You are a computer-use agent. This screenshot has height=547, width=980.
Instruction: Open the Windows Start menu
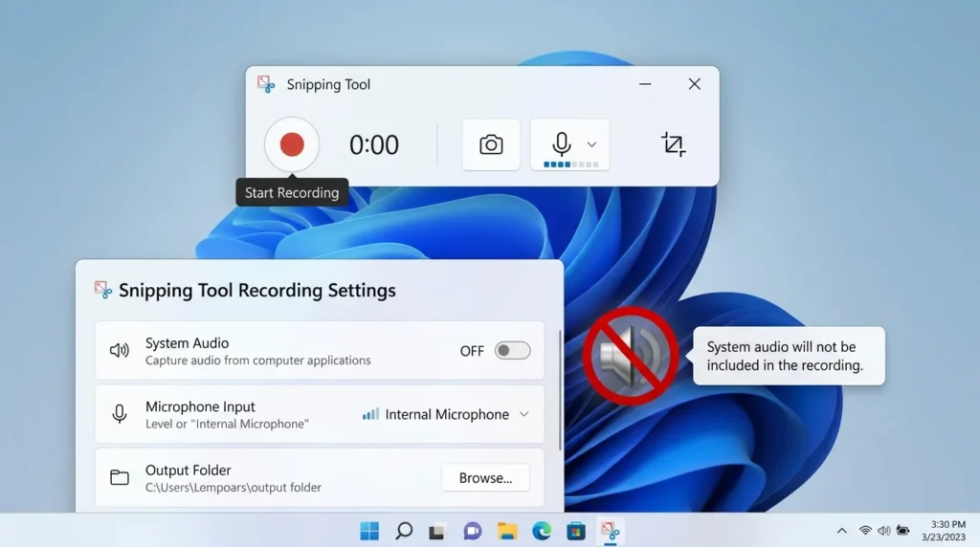[x=369, y=531]
